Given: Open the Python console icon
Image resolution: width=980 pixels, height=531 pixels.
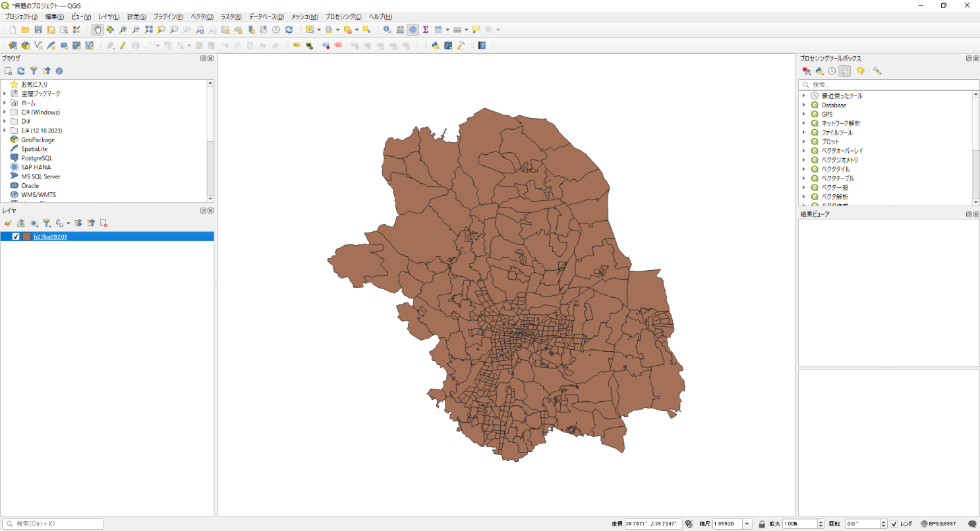Looking at the screenshot, I should coord(435,45).
